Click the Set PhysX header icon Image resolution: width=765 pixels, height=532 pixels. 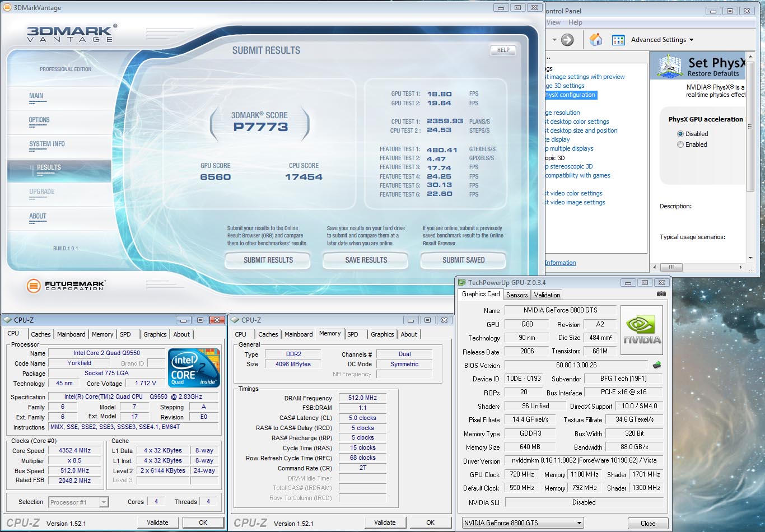(670, 66)
